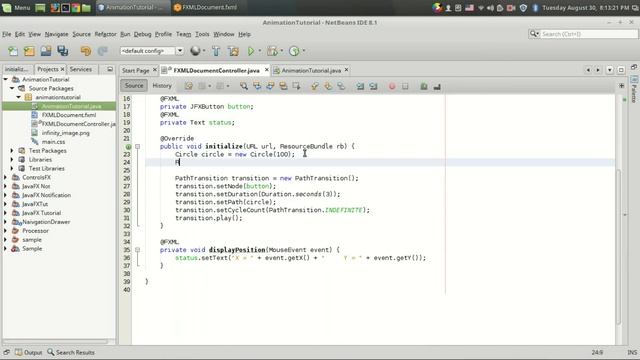640x360 pixels.
Task: Switch to the Services tab
Action: pos(81,69)
